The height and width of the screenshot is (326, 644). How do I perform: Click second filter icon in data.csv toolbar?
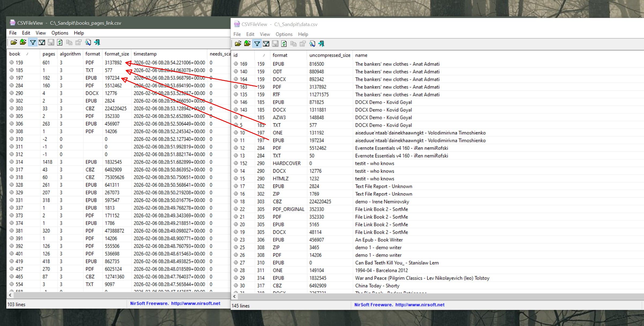(266, 44)
